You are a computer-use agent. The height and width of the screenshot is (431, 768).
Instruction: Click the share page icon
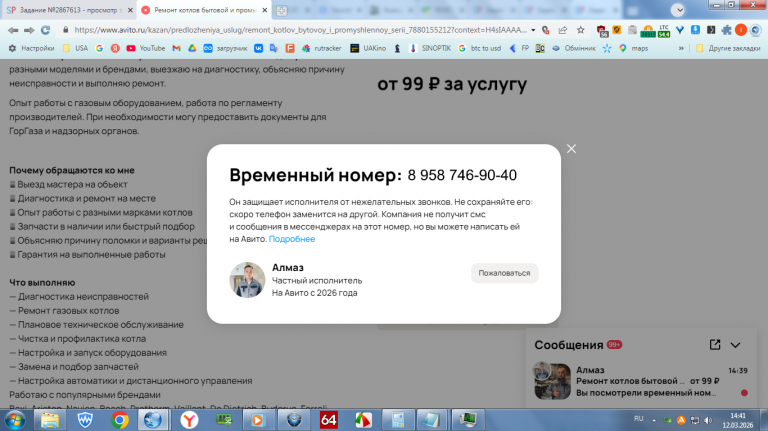click(x=562, y=30)
